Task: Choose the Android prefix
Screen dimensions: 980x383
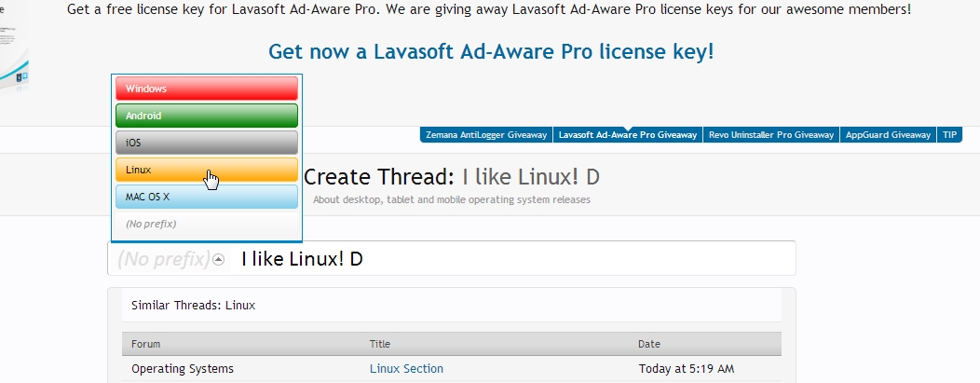Action: click(206, 116)
